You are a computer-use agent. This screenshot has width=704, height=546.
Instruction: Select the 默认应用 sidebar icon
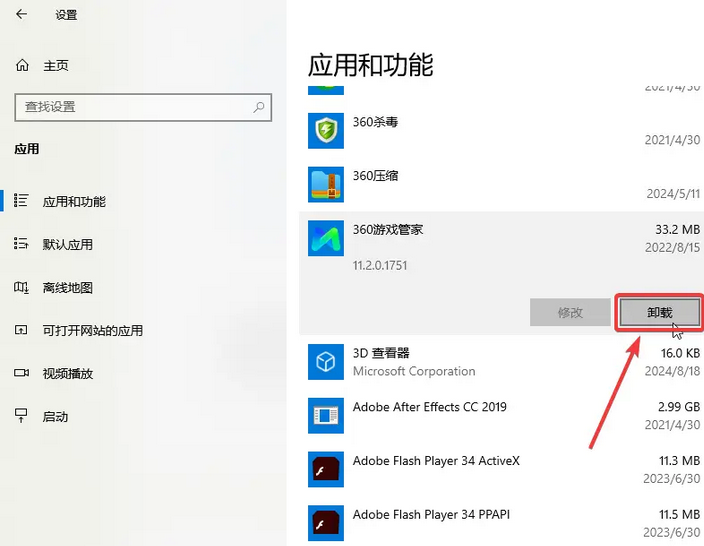click(21, 244)
